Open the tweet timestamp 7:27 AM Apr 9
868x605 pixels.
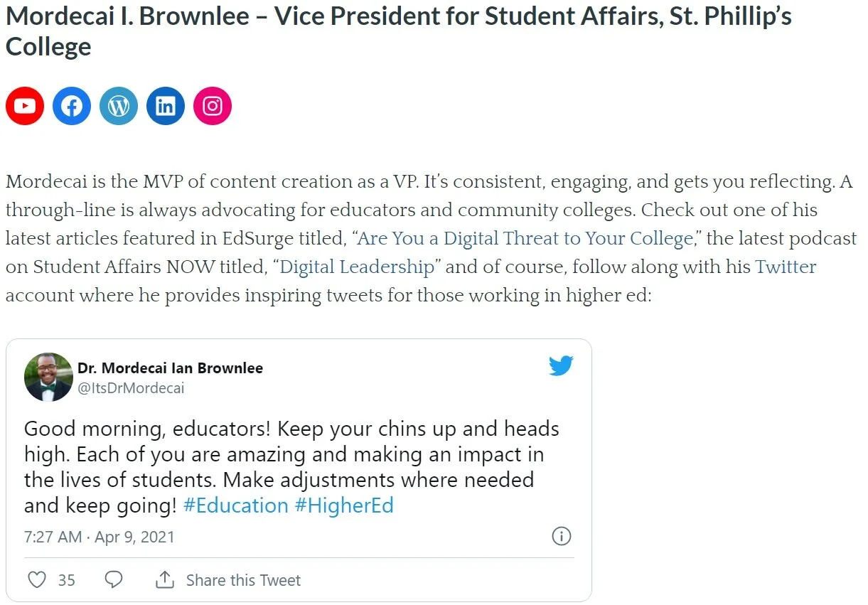[x=99, y=537]
